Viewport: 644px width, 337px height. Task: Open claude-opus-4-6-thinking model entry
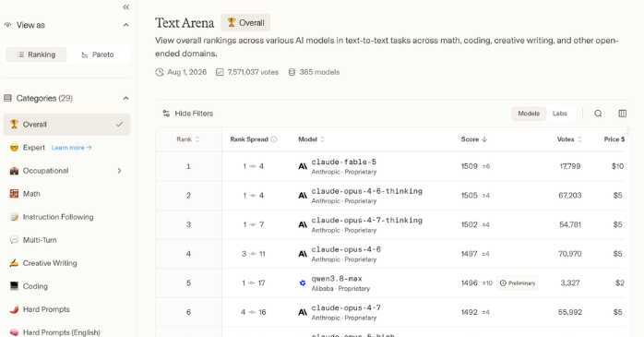click(367, 191)
